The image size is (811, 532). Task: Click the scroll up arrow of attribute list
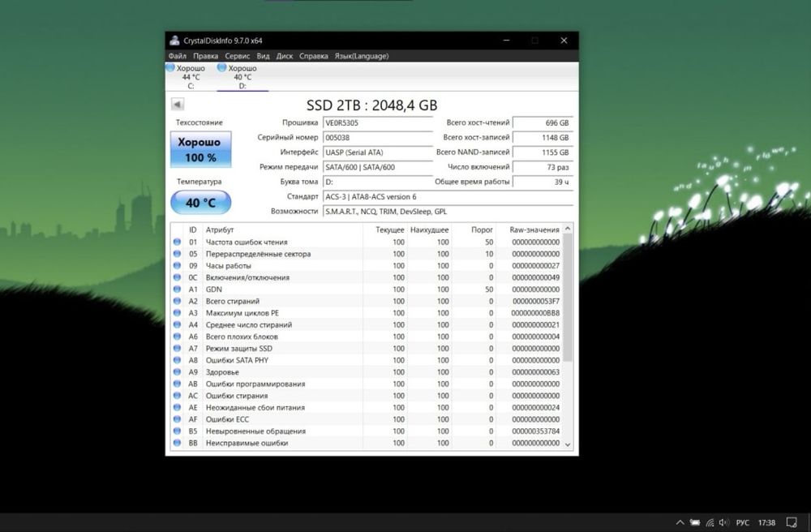[x=568, y=229]
